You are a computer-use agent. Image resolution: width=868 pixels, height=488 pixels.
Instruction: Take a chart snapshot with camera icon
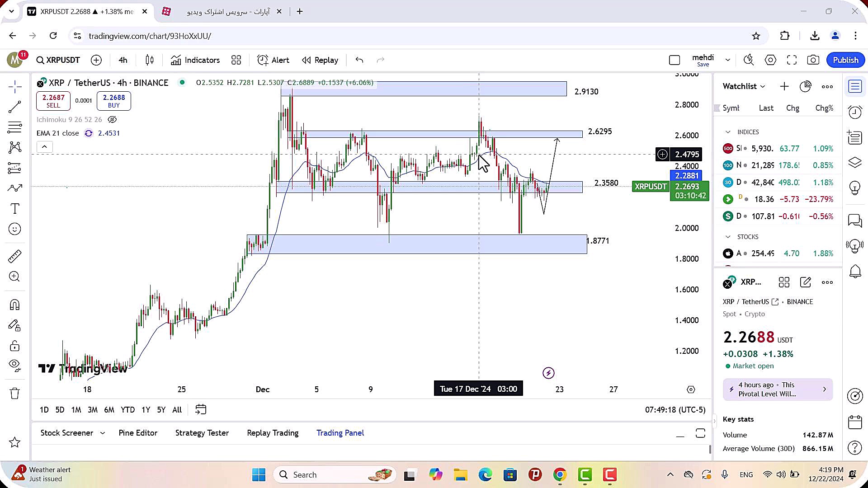click(813, 60)
